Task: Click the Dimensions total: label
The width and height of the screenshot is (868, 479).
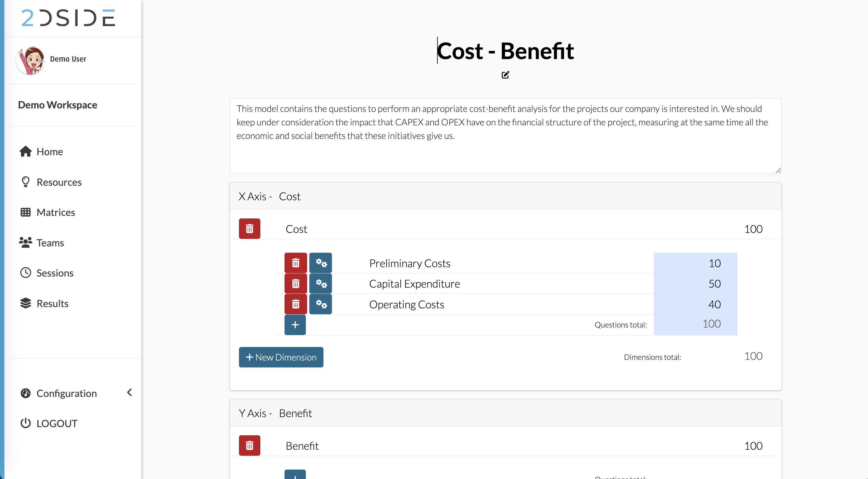Action: pyautogui.click(x=652, y=357)
